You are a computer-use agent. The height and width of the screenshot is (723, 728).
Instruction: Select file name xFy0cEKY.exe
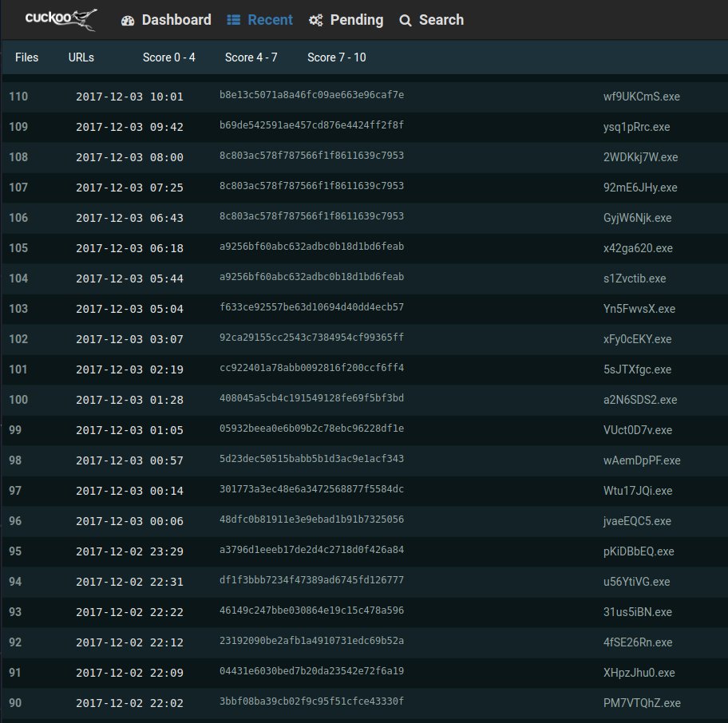(x=638, y=339)
